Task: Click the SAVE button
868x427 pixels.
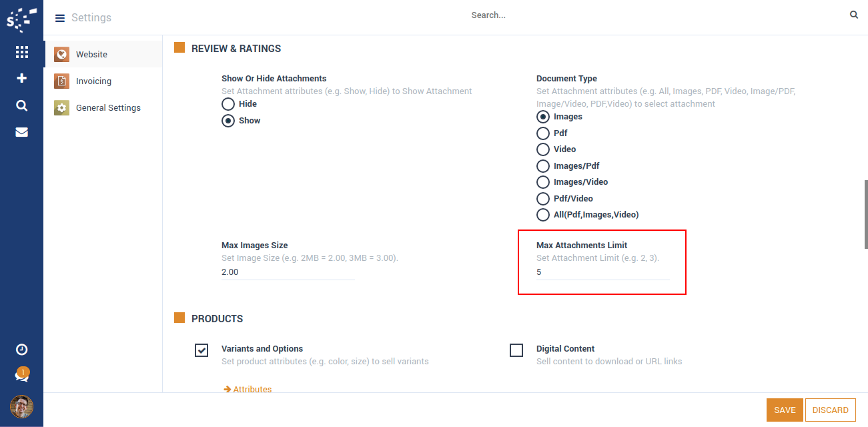Action: pyautogui.click(x=784, y=410)
